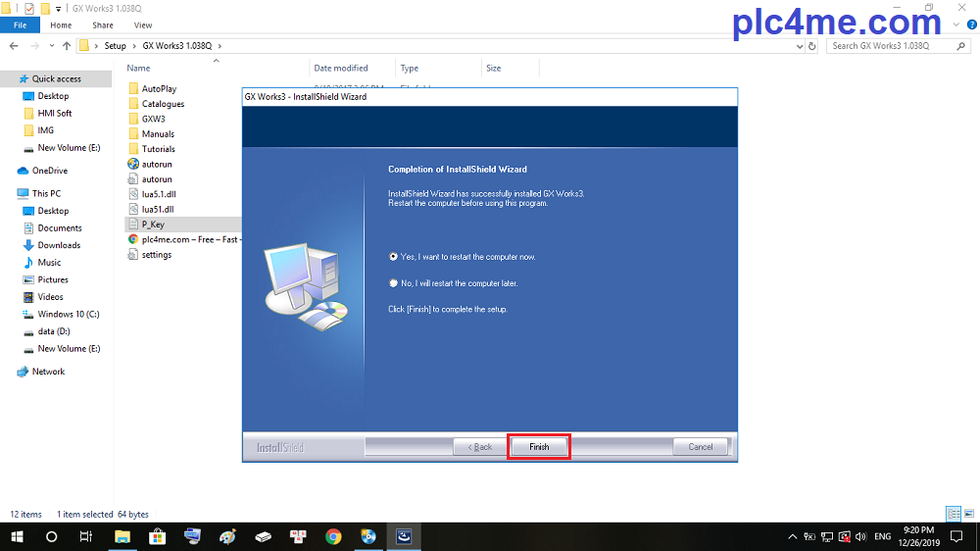Image resolution: width=980 pixels, height=551 pixels.
Task: Open the recent locations dropdown arrow
Action: pos(52,46)
